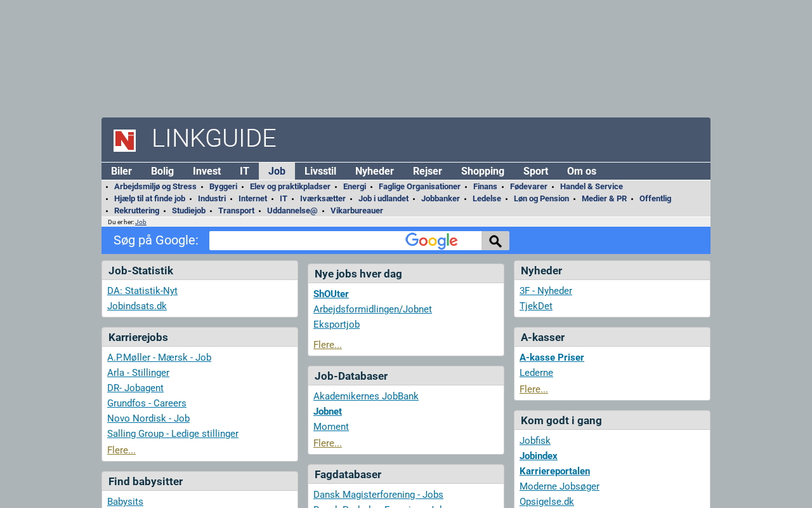Switch to the Rejser tab
This screenshot has width=812, height=508.
427,171
